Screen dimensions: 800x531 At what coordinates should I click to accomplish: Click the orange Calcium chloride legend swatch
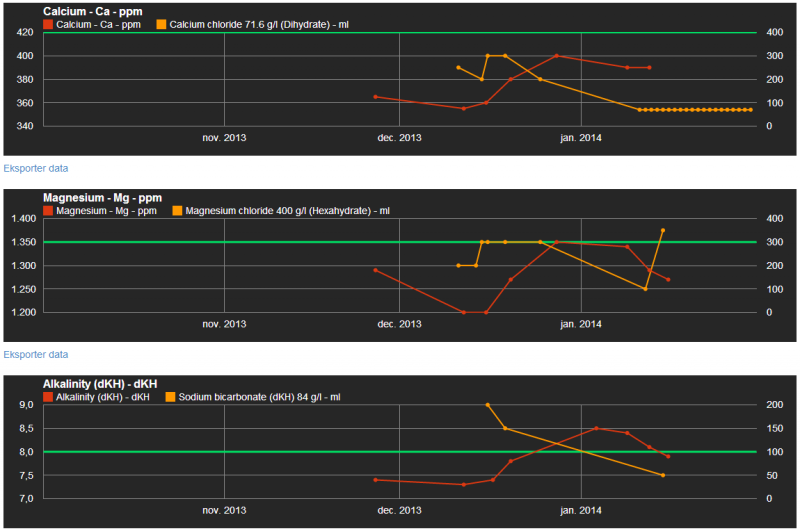[x=164, y=23]
